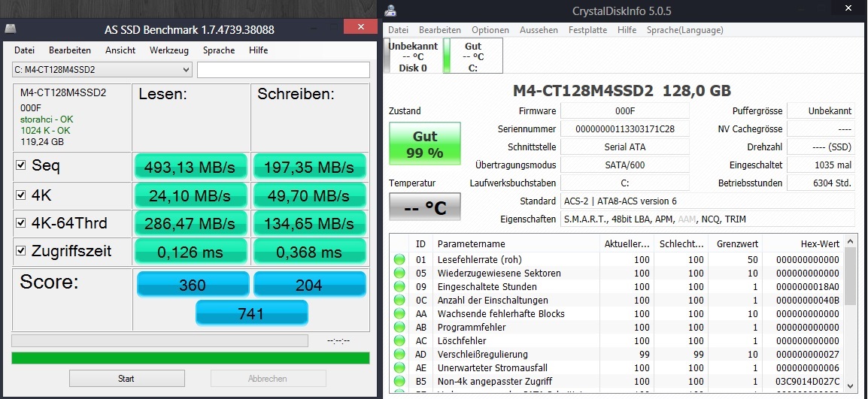Click the Hex-Wert column header
Viewport: 868px width, 399px height.
(803, 243)
